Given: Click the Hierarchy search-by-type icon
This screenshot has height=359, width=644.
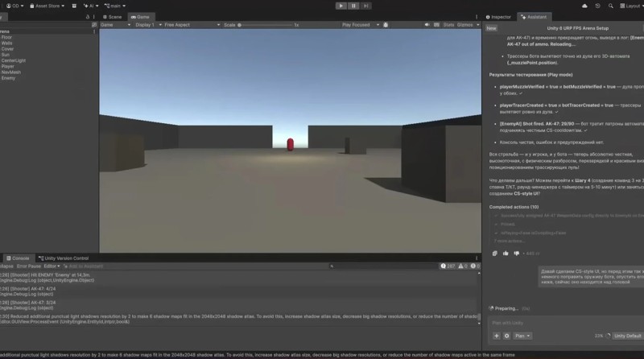Looking at the screenshot, I should 94,25.
